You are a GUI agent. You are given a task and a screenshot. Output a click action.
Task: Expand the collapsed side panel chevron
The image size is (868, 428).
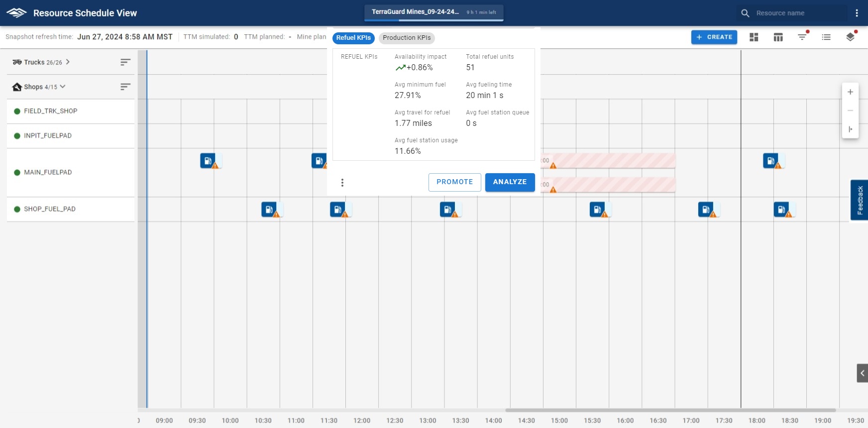[862, 373]
